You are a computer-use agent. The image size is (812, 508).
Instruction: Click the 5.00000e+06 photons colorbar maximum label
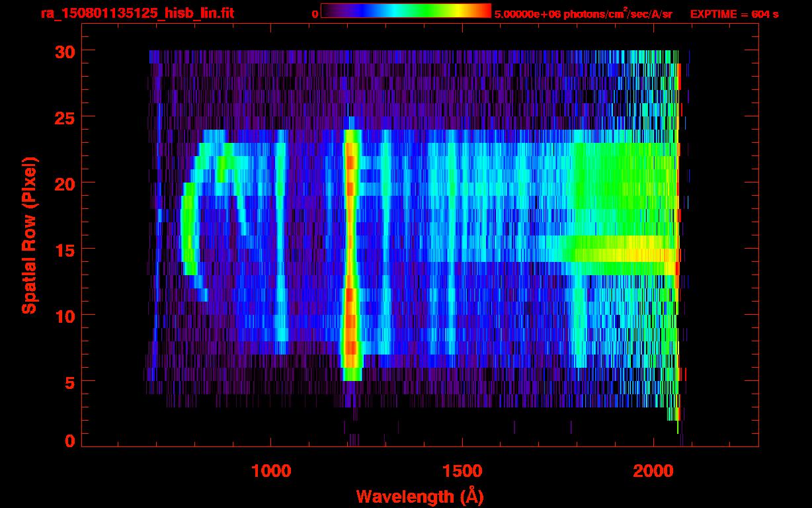pyautogui.click(x=583, y=14)
